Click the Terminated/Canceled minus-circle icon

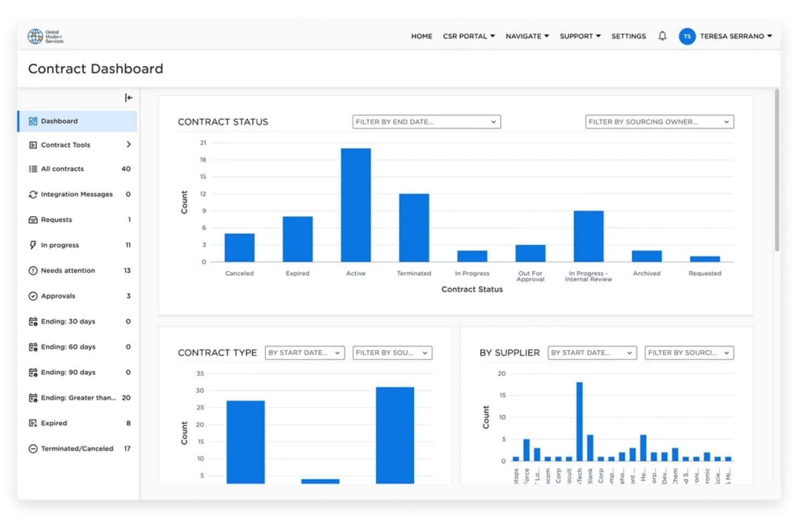point(33,448)
